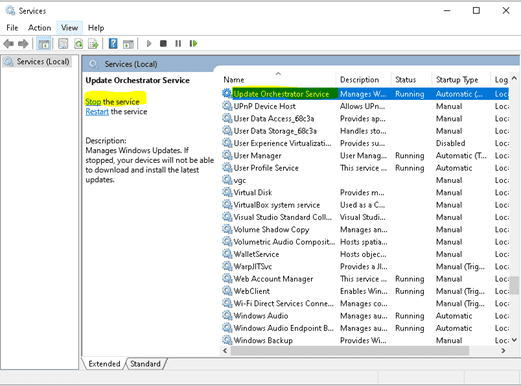Select the gear icon beside vgc service
Image resolution: width=521 pixels, height=386 pixels.
point(227,180)
